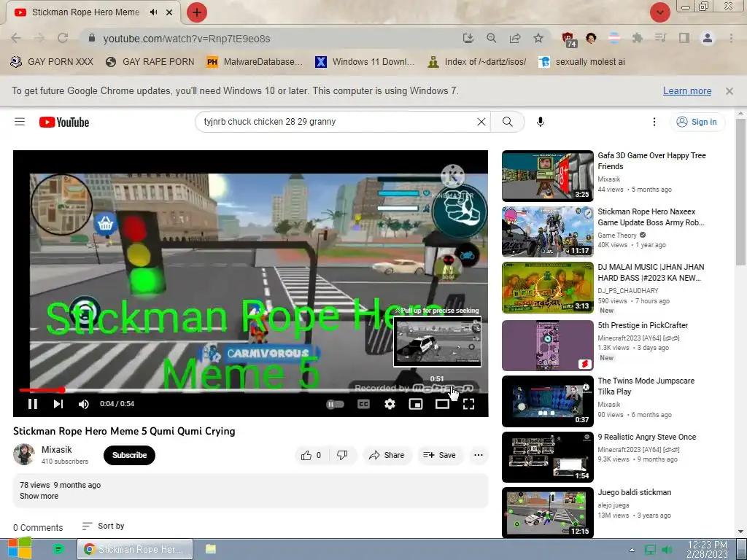Viewport: 747px width, 560px height.
Task: Open more actions ellipsis beside Save
Action: (479, 455)
